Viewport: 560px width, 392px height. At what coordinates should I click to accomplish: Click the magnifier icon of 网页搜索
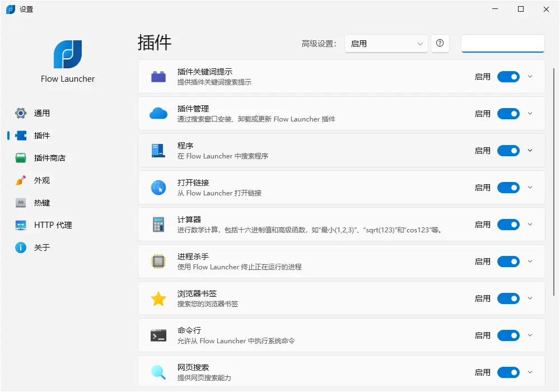[x=158, y=372]
